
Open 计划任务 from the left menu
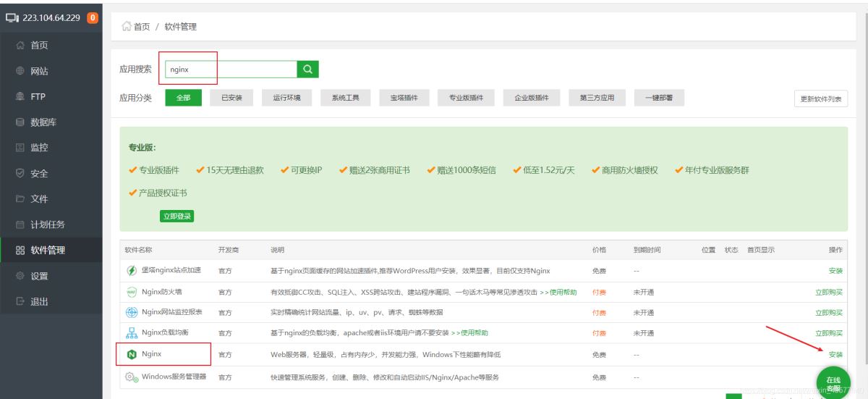(47, 224)
